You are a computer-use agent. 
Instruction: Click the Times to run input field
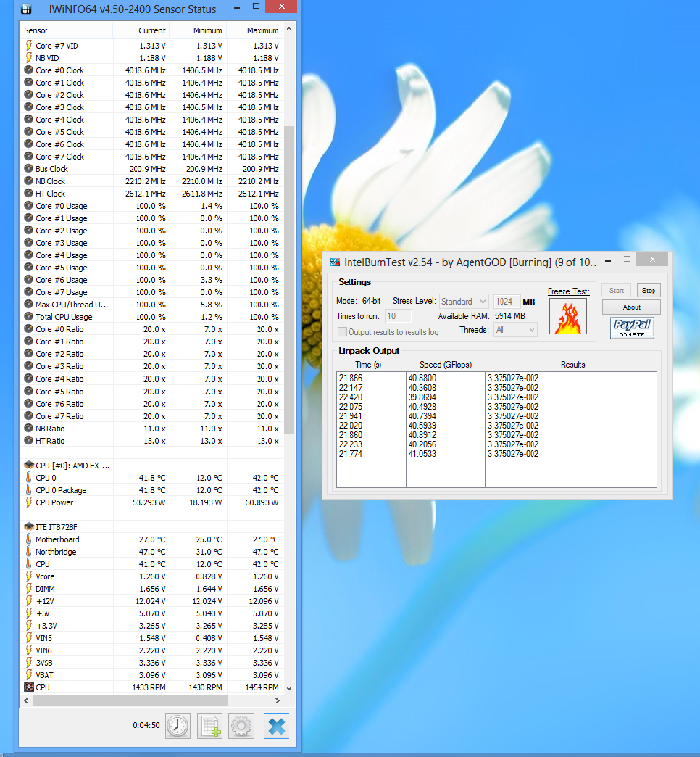pyautogui.click(x=399, y=316)
